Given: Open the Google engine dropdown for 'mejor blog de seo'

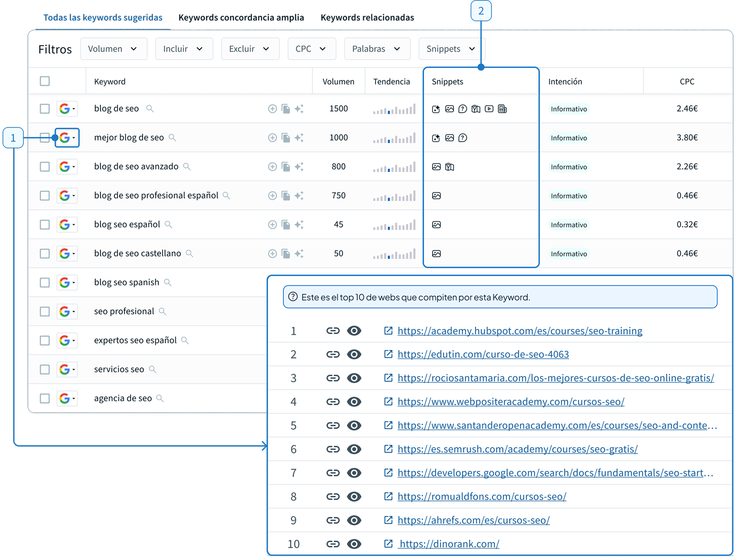Looking at the screenshot, I should tap(67, 138).
